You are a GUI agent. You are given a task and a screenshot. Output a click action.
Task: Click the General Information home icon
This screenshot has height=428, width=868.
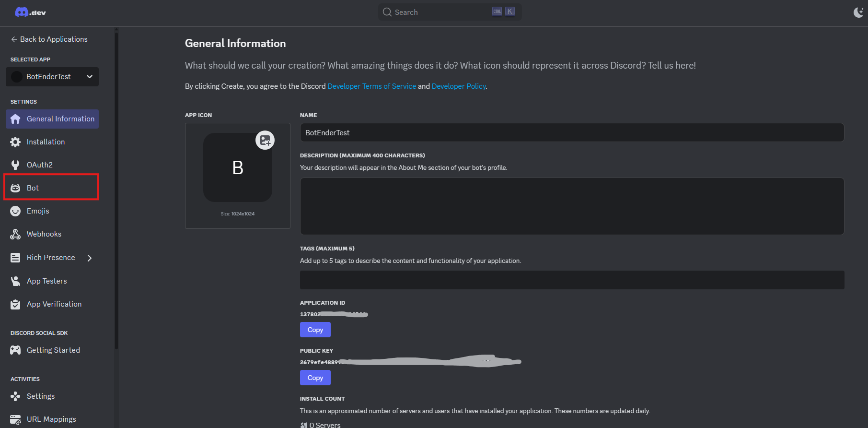[x=15, y=119]
